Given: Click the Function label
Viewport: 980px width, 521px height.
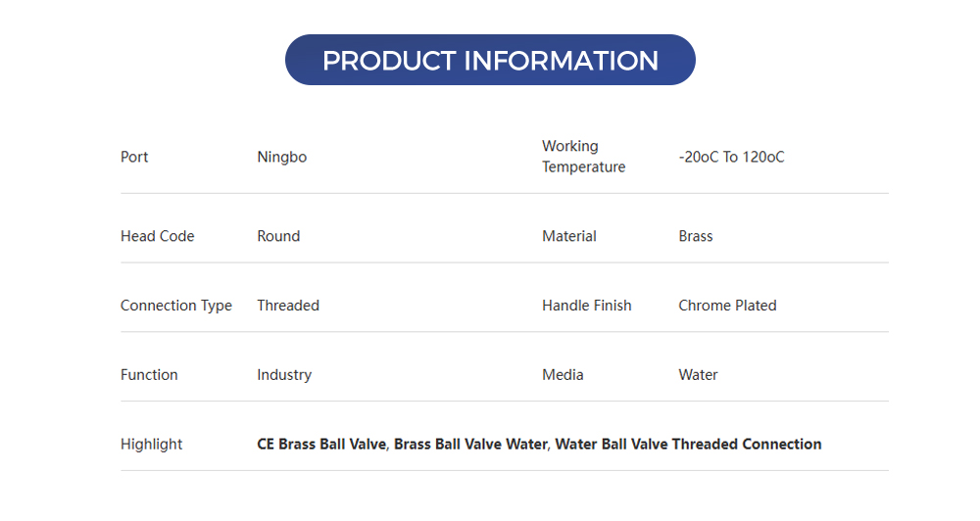Looking at the screenshot, I should pyautogui.click(x=149, y=375).
